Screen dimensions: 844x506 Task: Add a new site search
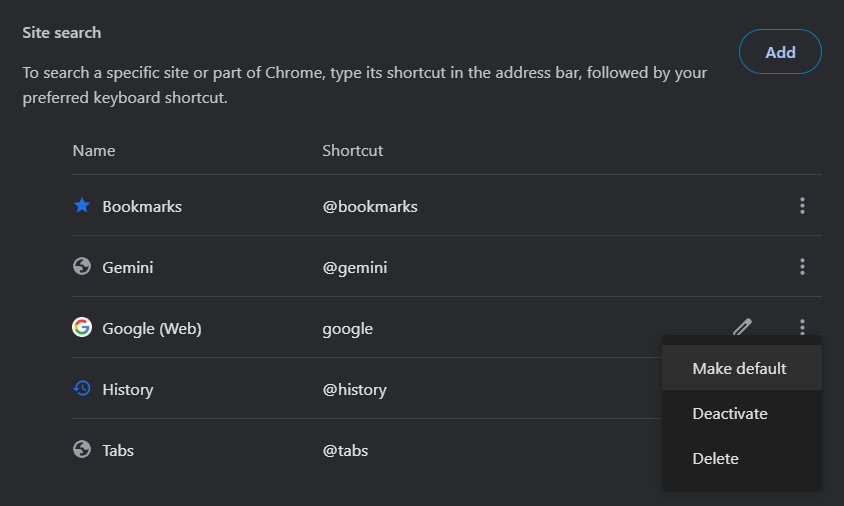pyautogui.click(x=780, y=52)
